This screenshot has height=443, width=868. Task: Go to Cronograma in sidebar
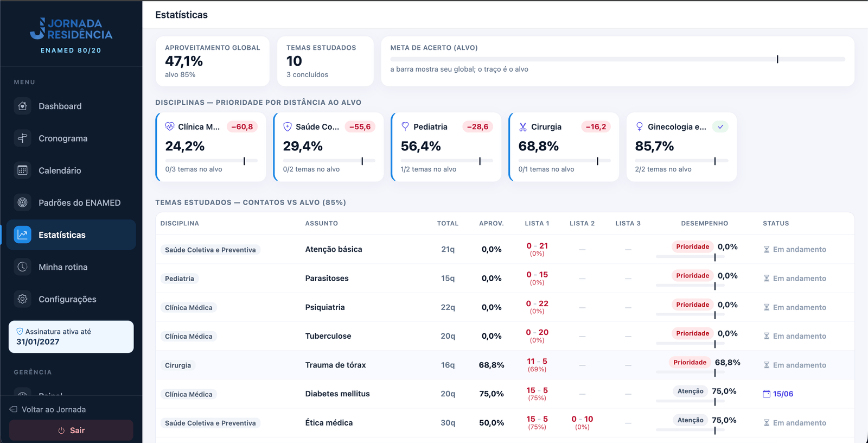pyautogui.click(x=71, y=138)
